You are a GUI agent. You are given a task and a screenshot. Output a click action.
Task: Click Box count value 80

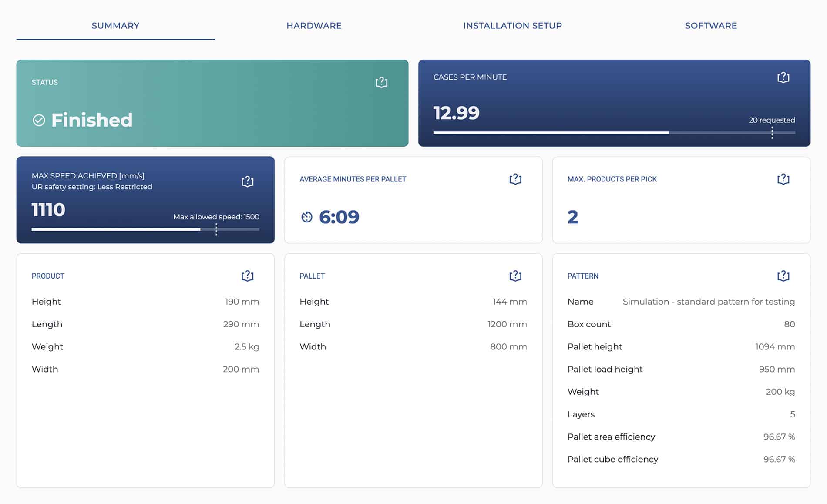tap(789, 324)
